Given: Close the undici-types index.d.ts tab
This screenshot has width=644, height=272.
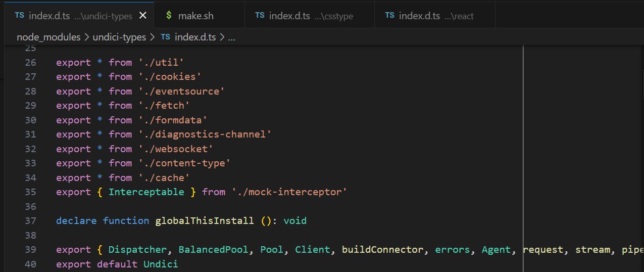Looking at the screenshot, I should (143, 16).
